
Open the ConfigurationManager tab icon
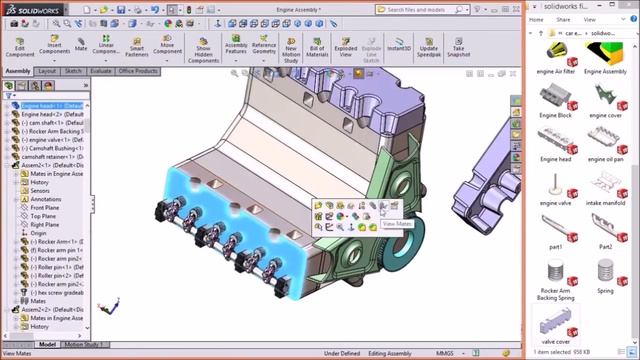[35, 85]
